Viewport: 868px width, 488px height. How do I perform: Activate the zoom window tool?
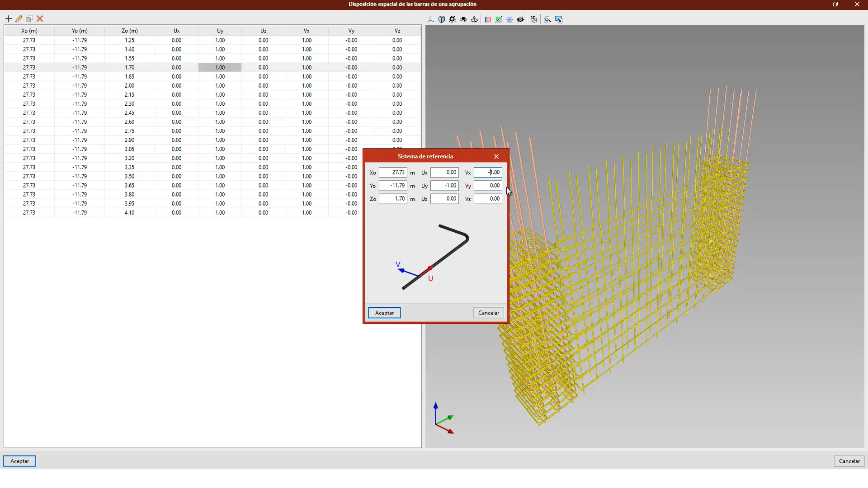pos(547,19)
